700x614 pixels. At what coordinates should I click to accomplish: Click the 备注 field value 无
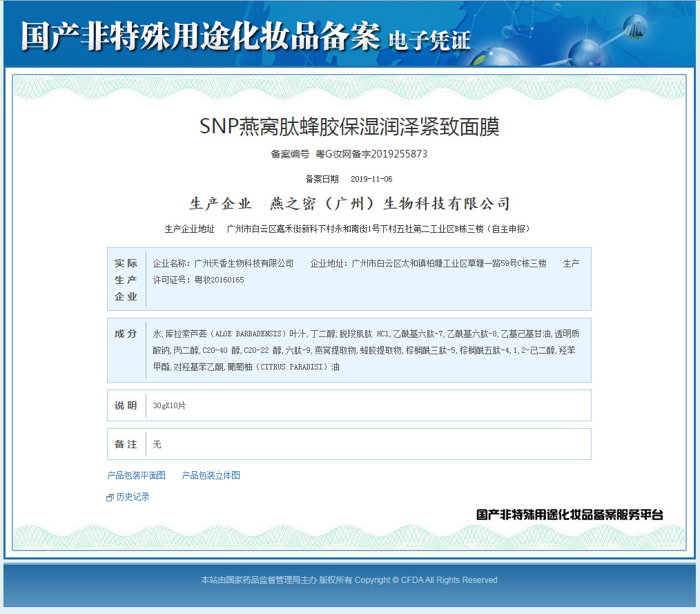click(x=157, y=444)
